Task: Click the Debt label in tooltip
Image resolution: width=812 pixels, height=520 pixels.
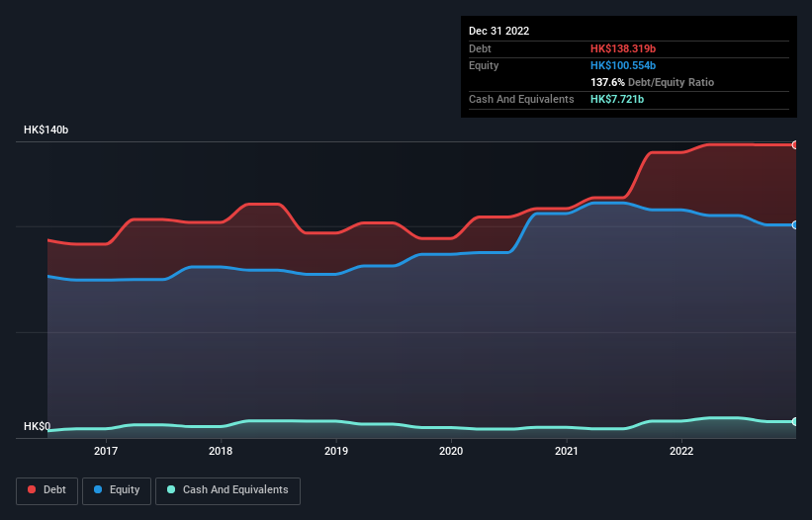Action: tap(480, 48)
